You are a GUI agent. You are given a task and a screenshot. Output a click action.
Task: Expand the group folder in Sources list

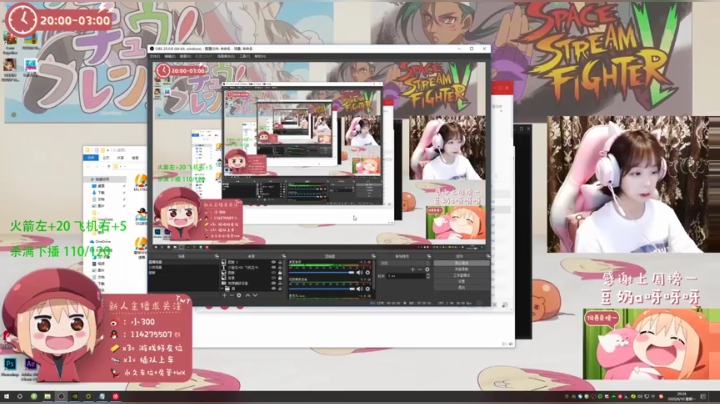pyautogui.click(x=222, y=288)
